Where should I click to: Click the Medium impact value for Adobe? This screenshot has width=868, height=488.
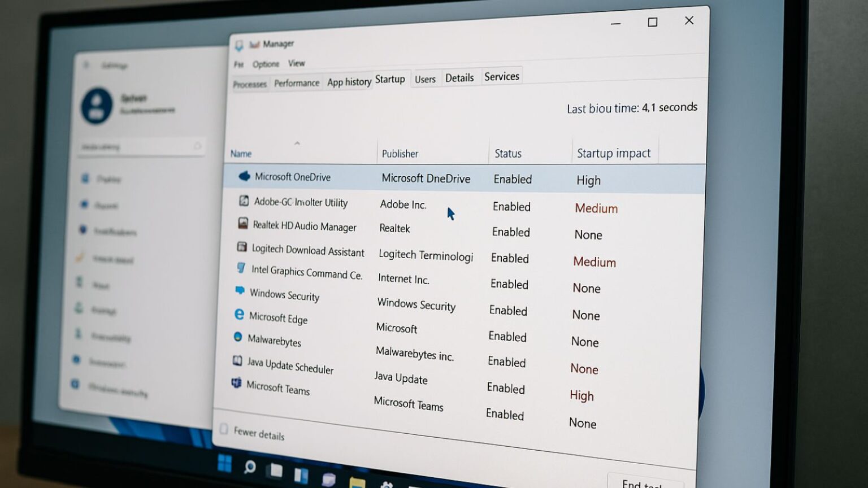[x=596, y=208]
